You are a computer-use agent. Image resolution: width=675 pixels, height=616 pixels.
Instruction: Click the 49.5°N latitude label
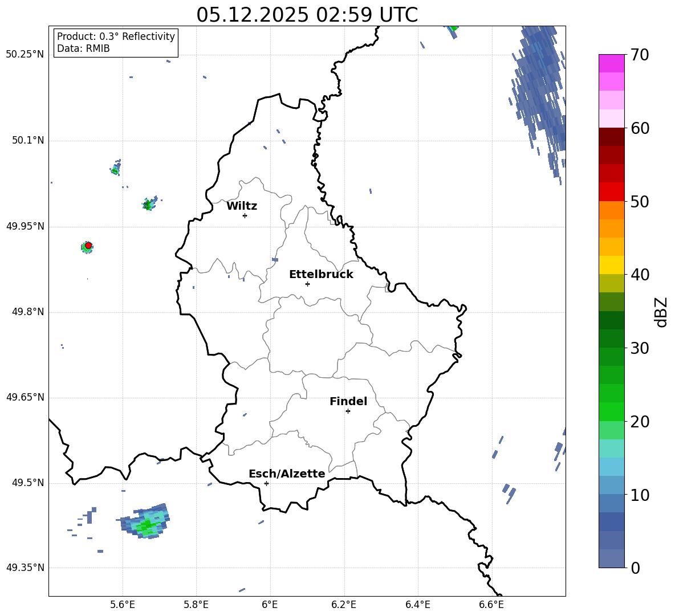[28, 483]
